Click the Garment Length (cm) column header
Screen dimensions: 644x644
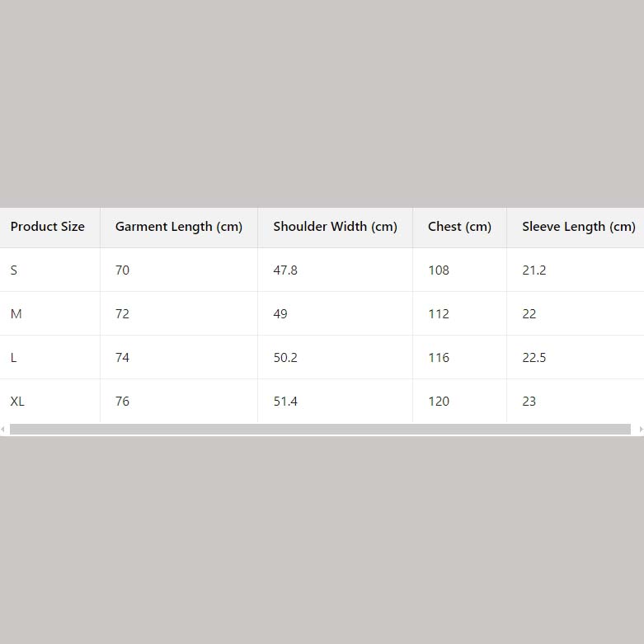[x=179, y=227]
